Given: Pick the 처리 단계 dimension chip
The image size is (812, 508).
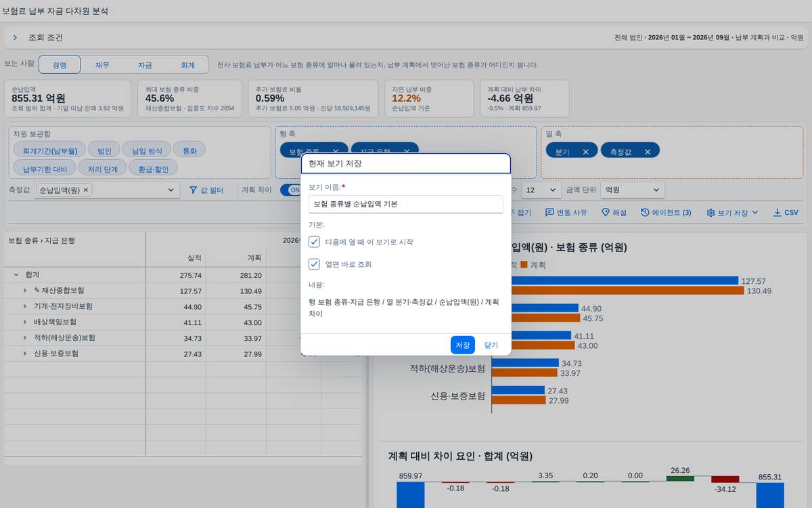Looking at the screenshot, I should [103, 168].
